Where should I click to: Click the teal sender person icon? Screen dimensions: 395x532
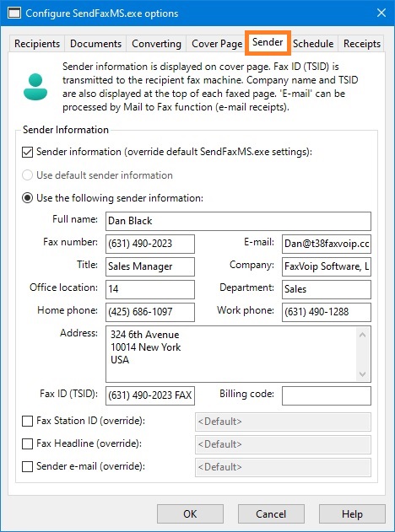click(x=35, y=87)
